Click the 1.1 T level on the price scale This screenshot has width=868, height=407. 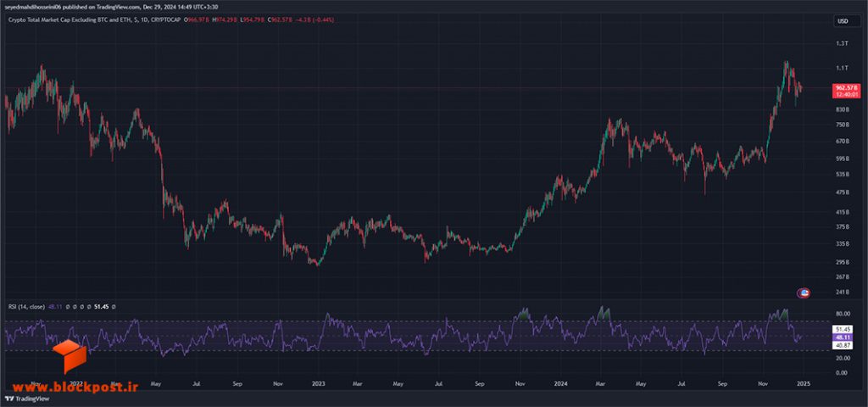(842, 68)
